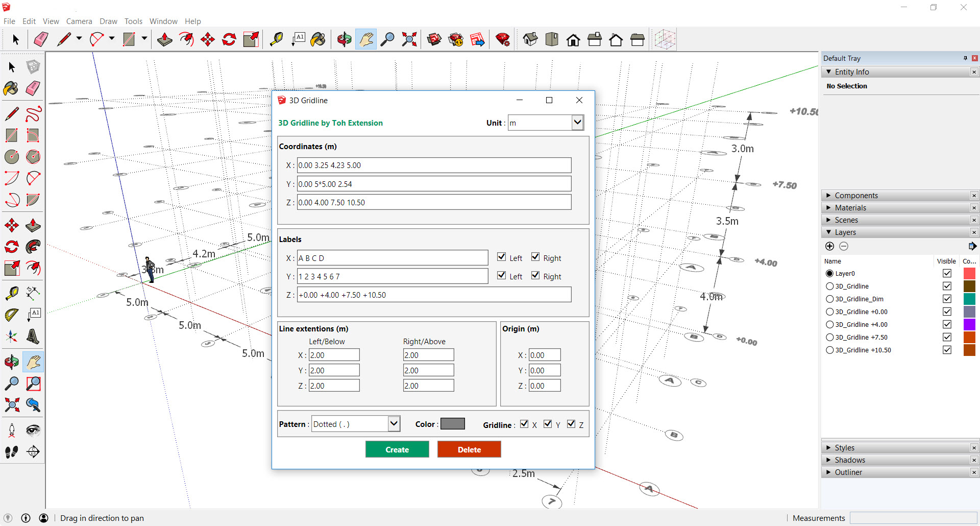Viewport: 980px width, 526px height.
Task: Activate the Walk tool
Action: pos(11,452)
